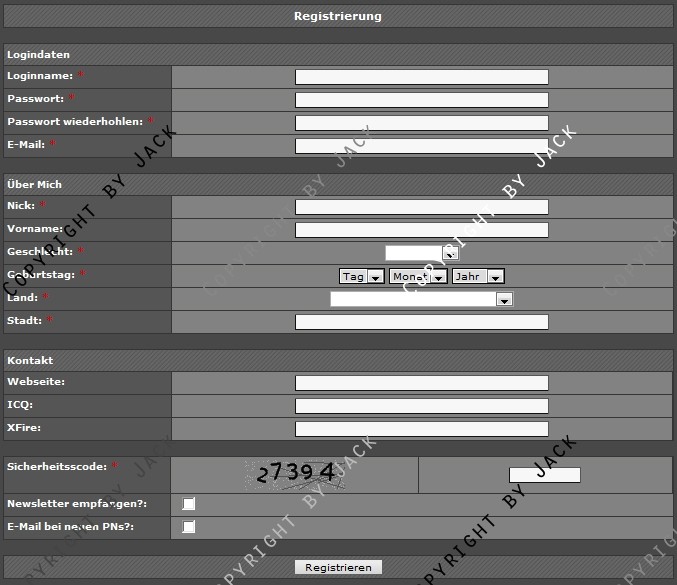The image size is (677, 585).
Task: Click the Vorname input box
Action: tap(421, 230)
